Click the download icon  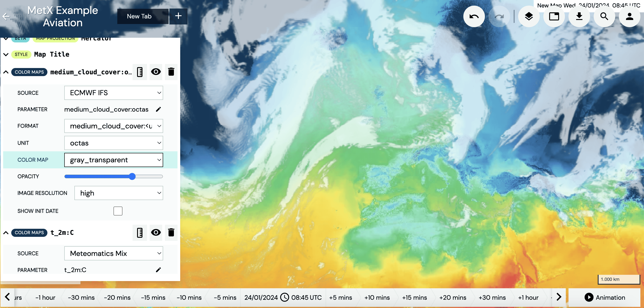pos(579,16)
